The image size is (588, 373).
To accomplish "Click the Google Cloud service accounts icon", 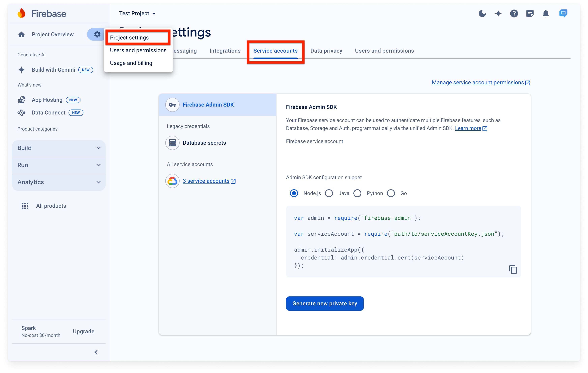I will tap(172, 181).
